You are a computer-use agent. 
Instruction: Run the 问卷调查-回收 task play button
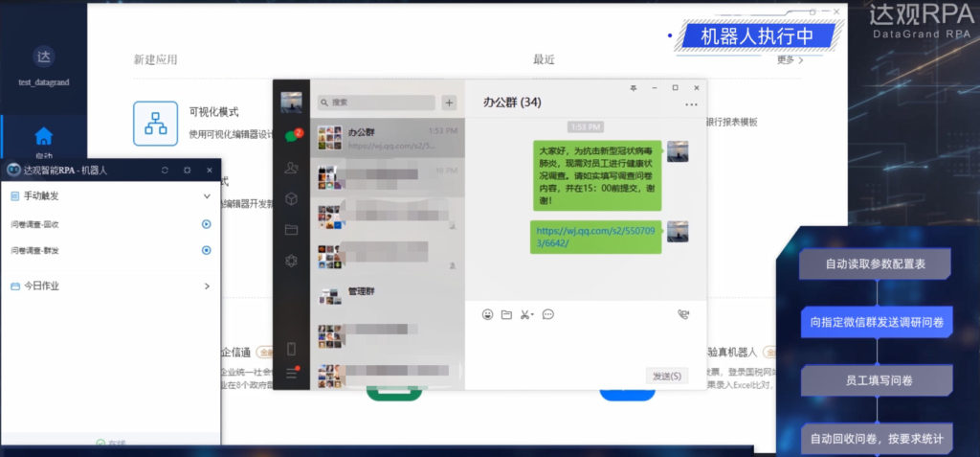206,224
